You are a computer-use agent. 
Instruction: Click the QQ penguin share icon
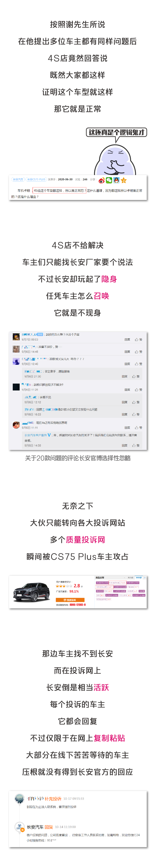coord(116,180)
